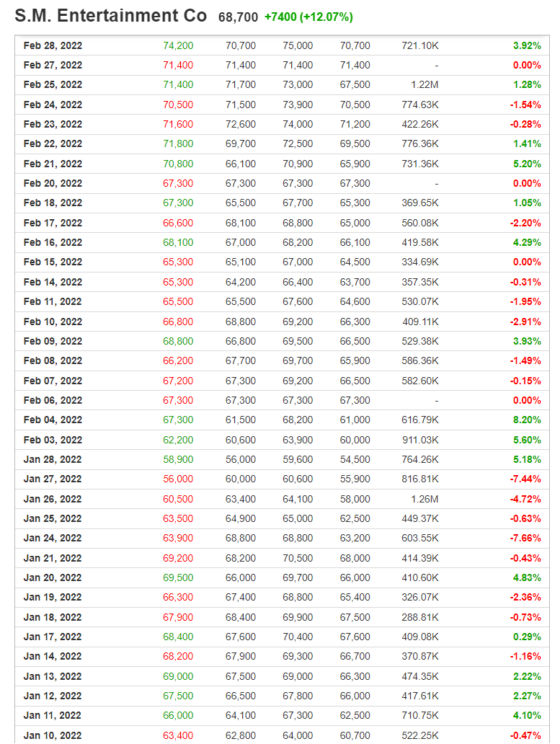Image resolution: width=560 pixels, height=744 pixels.
Task: Select the Feb 20, 2022 date cell
Action: (53, 183)
